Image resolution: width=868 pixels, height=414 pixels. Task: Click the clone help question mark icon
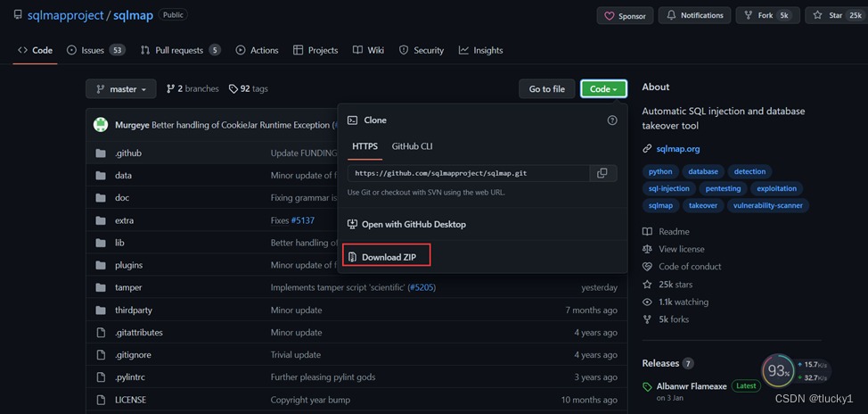pyautogui.click(x=612, y=120)
